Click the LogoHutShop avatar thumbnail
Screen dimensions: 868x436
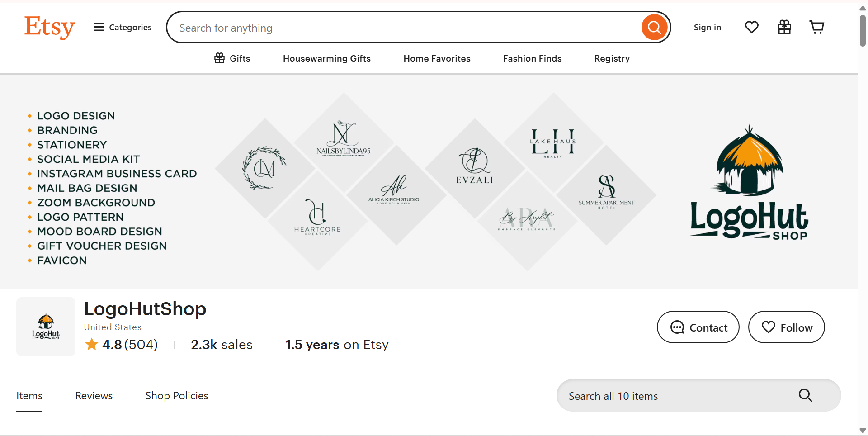45,327
